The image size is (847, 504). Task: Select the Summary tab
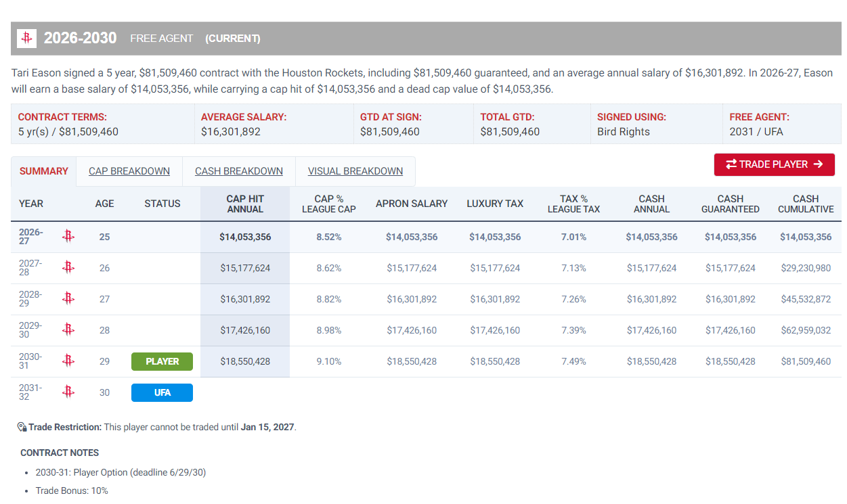[44, 171]
